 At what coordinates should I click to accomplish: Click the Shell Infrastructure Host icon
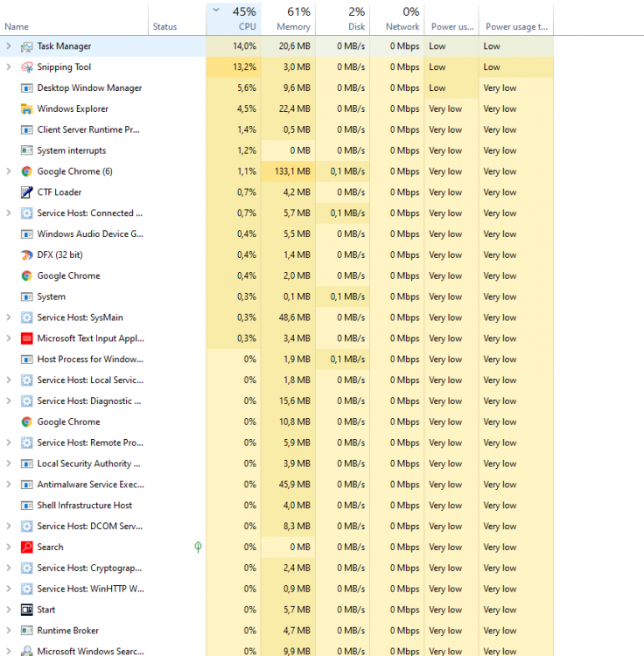click(x=27, y=506)
